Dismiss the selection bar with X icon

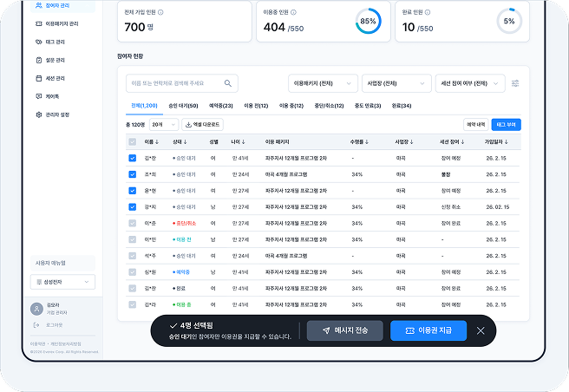(481, 330)
